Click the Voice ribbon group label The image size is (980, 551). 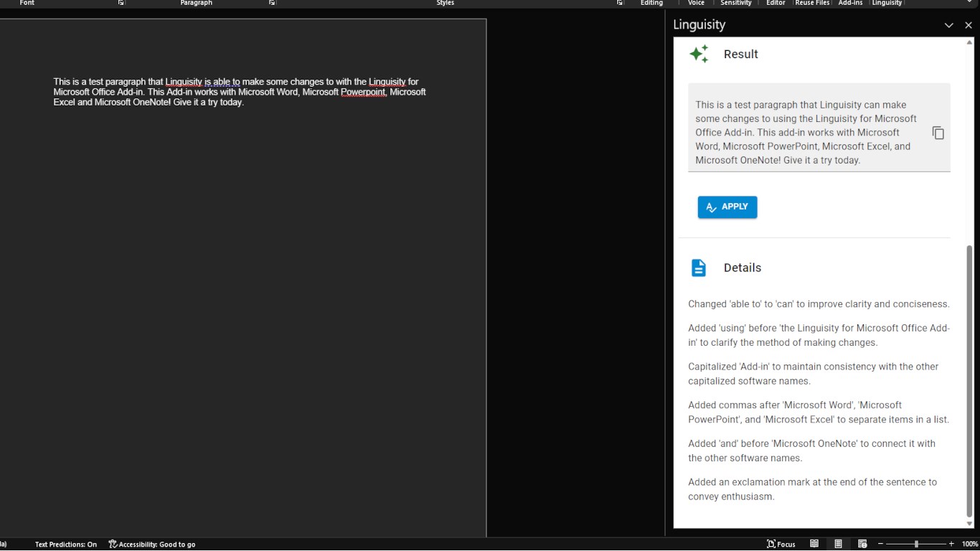tap(696, 3)
